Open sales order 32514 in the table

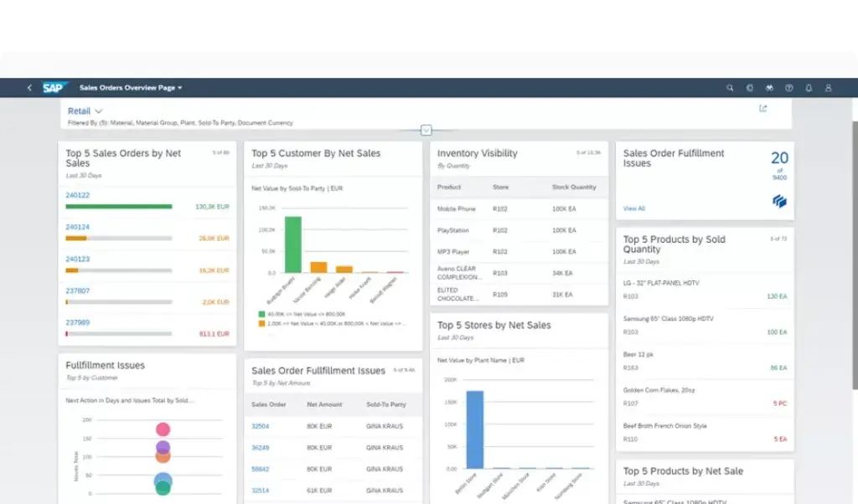260,491
